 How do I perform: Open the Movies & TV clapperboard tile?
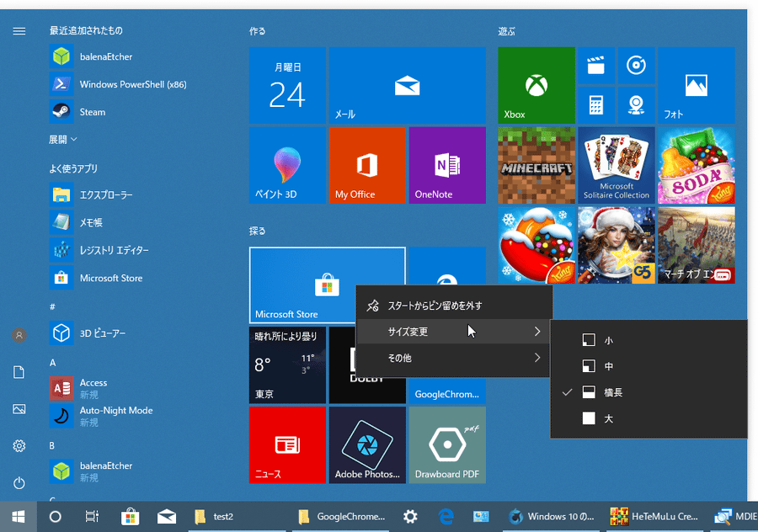[x=596, y=65]
